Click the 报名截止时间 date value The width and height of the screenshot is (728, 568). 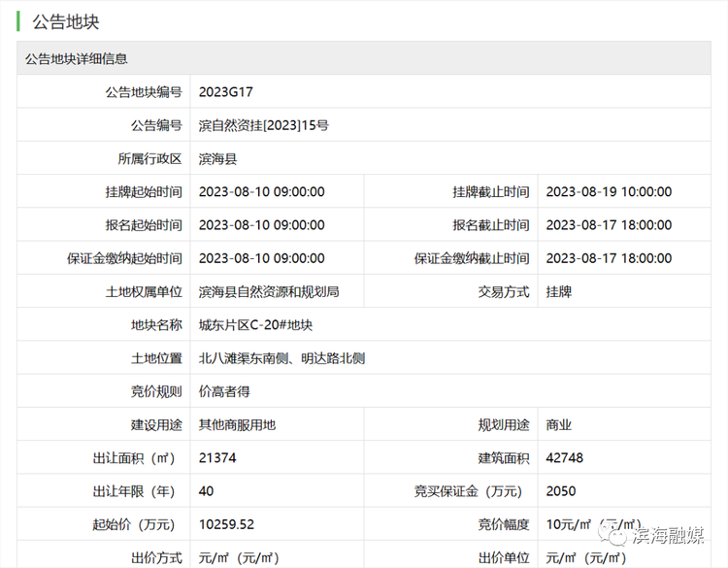pos(609,225)
